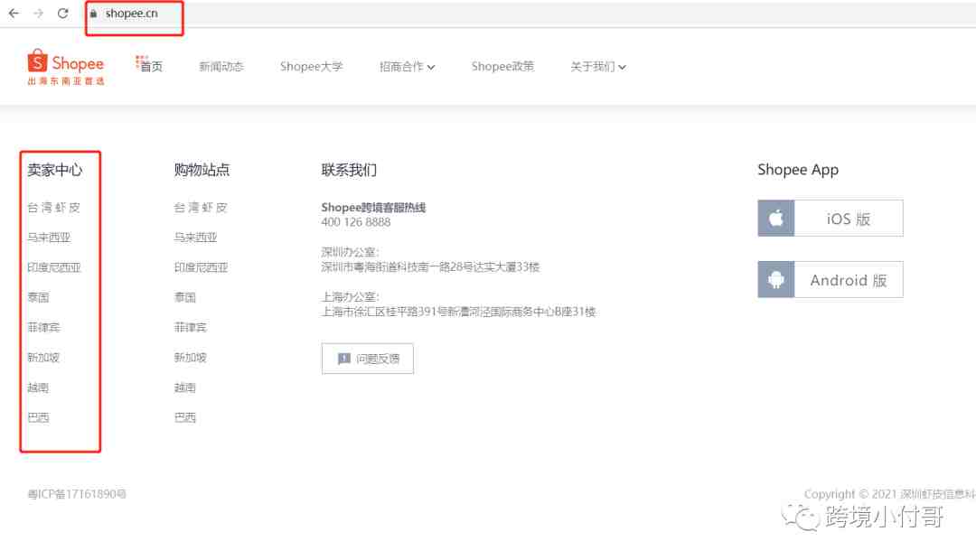
Task: Open 台湾虾皮 under 购物站点
Action: tap(201, 207)
